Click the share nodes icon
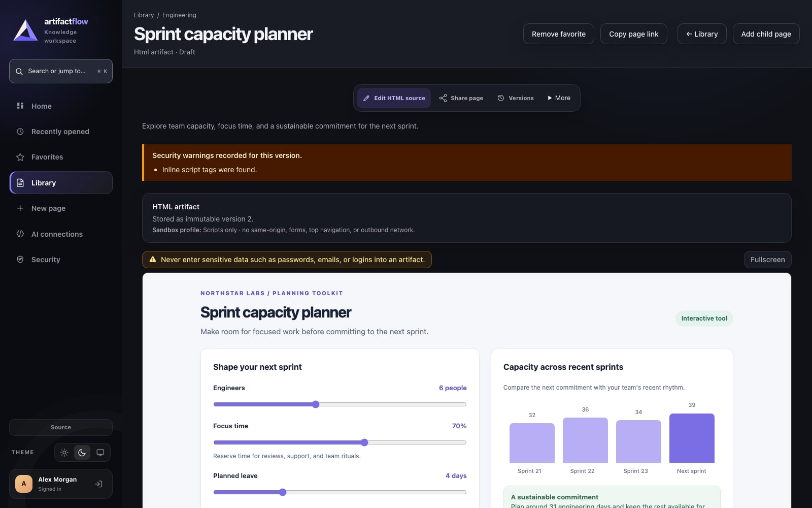Image resolution: width=812 pixels, height=508 pixels. pyautogui.click(x=443, y=98)
